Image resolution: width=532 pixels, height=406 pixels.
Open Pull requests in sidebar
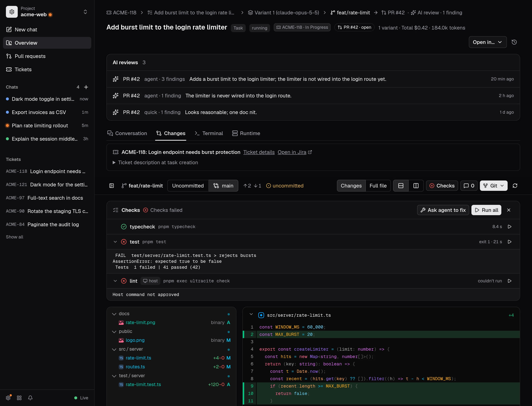[47, 56]
